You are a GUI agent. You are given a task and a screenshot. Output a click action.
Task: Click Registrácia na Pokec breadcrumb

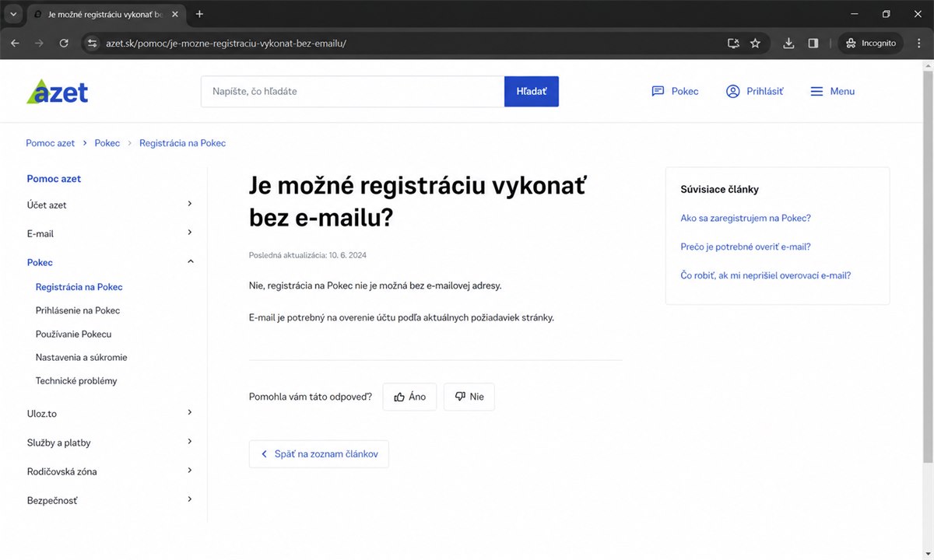point(183,143)
